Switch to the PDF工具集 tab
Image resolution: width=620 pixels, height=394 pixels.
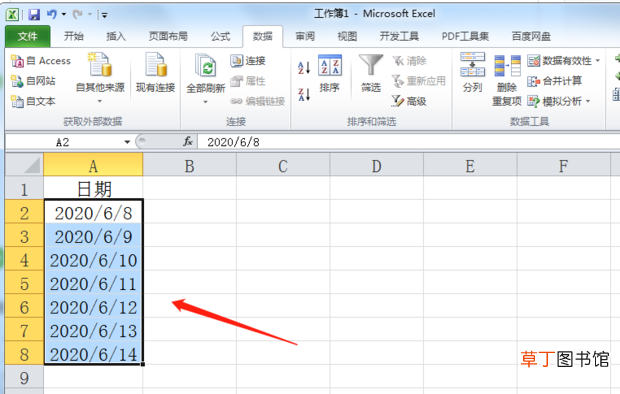pos(465,36)
